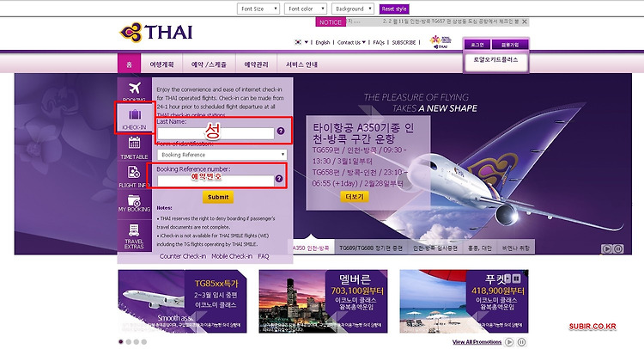Switch to 비엔나 취항 banner tab
This screenshot has height=349, width=644.
tap(516, 248)
